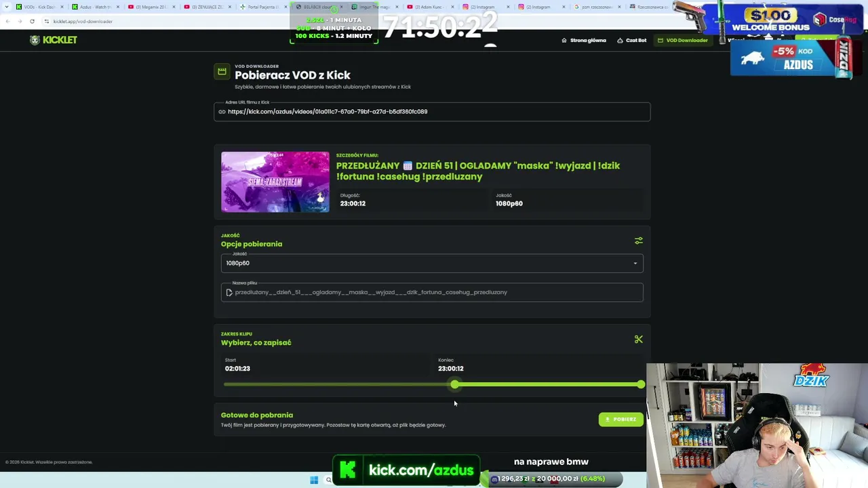Click the Nazwa pliku filename field

click(x=432, y=292)
